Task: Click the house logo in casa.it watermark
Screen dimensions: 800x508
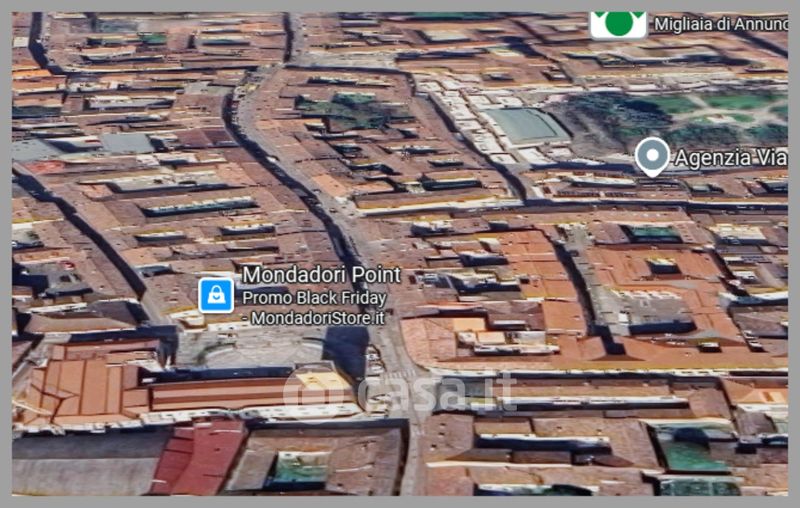Action: 304,392
